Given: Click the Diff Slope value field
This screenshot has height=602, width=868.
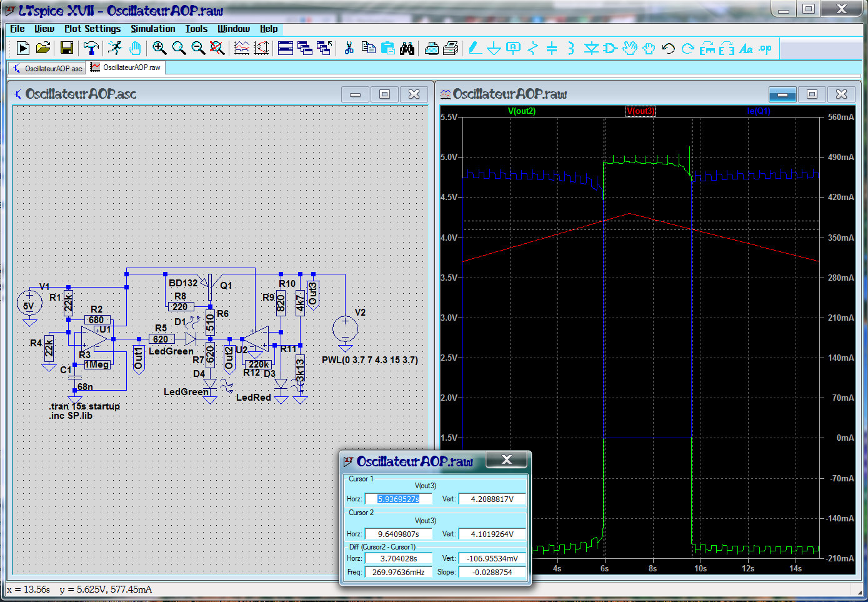Looking at the screenshot, I should click(492, 572).
